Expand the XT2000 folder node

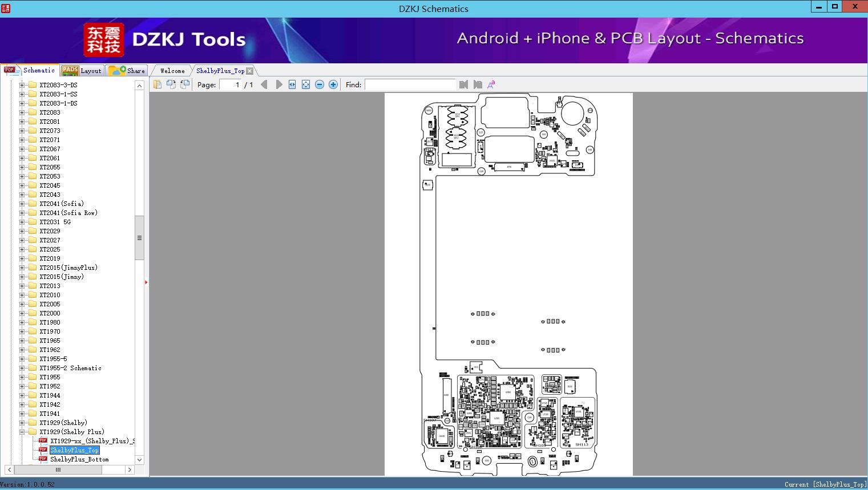click(x=22, y=313)
